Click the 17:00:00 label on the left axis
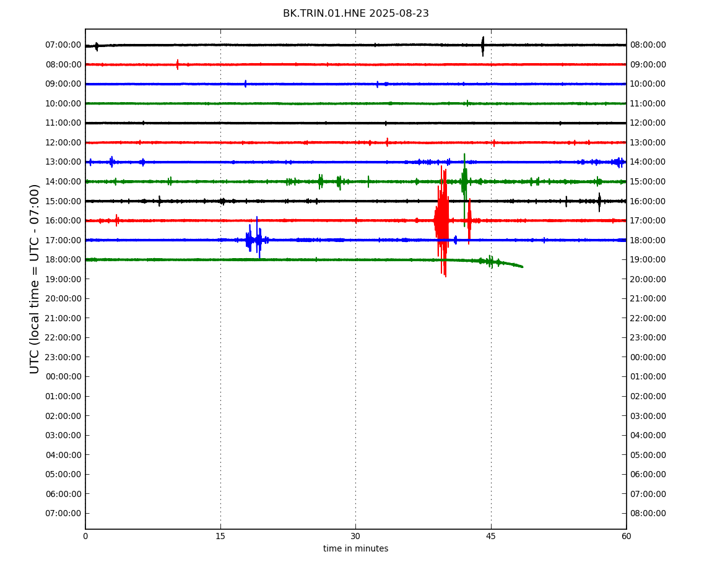This screenshot has height=588, width=712. click(x=63, y=240)
